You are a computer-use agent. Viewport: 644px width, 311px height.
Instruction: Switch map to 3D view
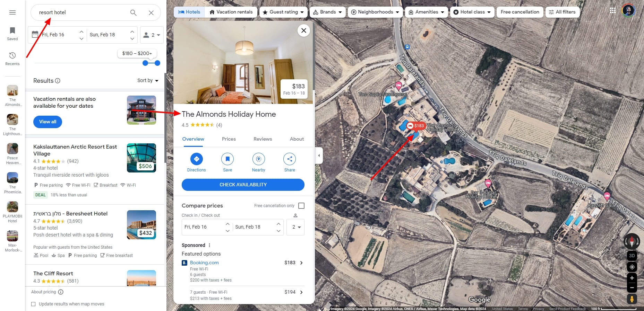click(632, 256)
